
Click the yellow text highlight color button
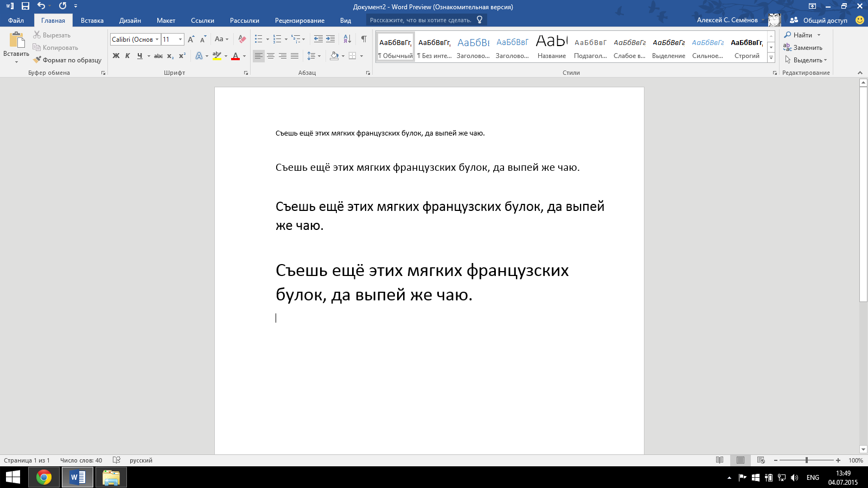(216, 56)
